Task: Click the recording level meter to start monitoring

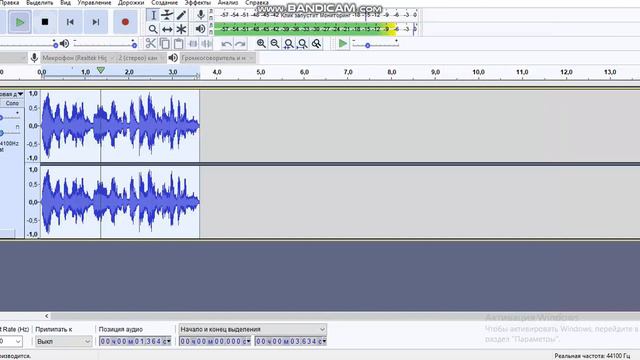Action: click(316, 15)
